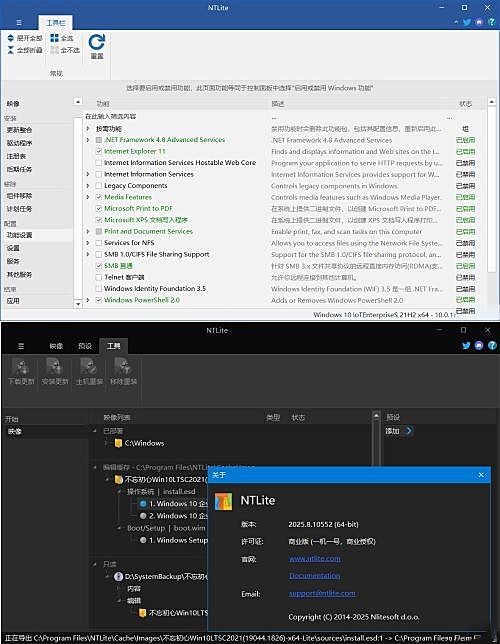Collapse Boot/Setup | boot.wim node
Viewport: 500px width, 644px height.
119,528
